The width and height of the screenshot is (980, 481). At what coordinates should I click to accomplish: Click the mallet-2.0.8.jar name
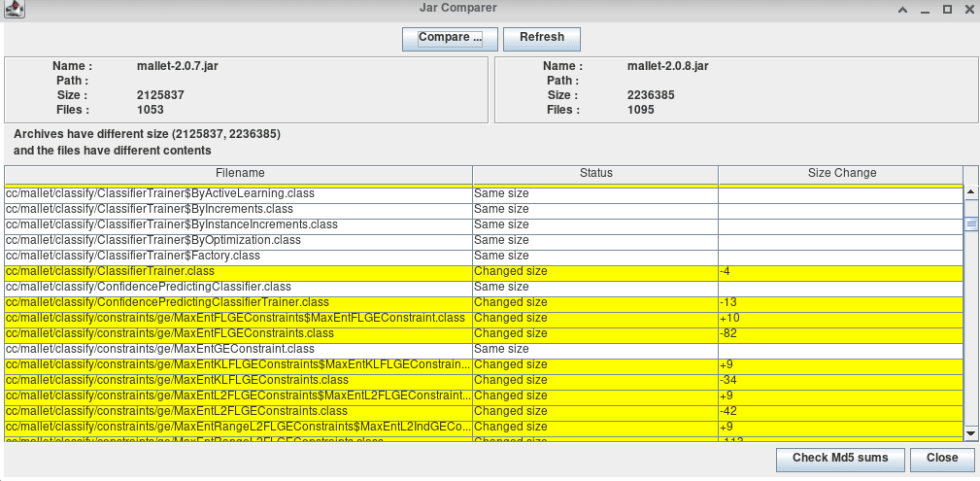[x=668, y=66]
